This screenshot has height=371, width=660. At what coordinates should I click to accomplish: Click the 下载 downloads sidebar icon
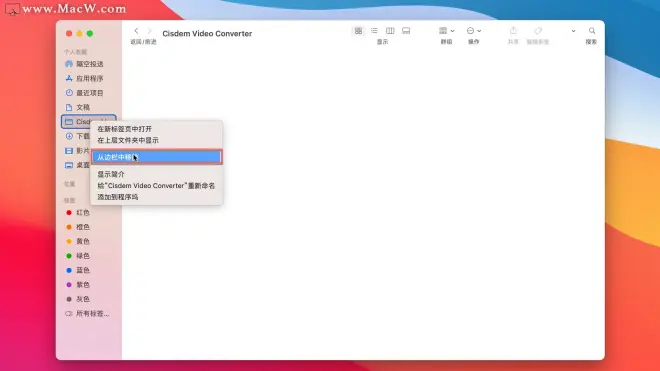click(69, 136)
